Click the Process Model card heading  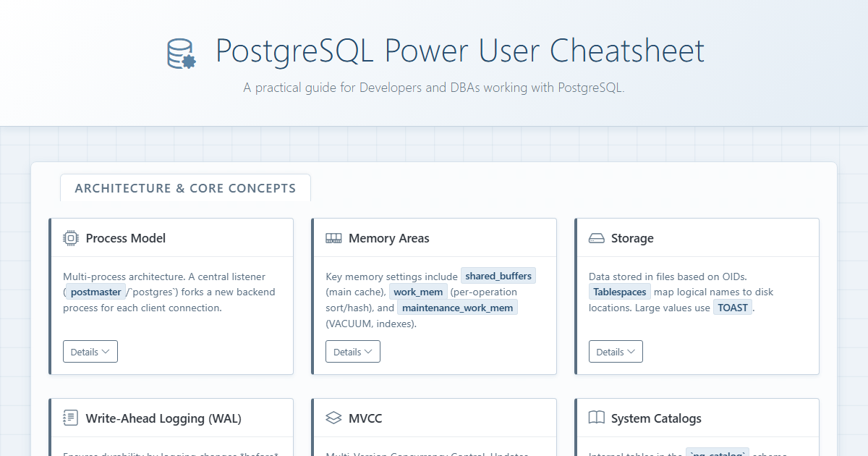126,238
